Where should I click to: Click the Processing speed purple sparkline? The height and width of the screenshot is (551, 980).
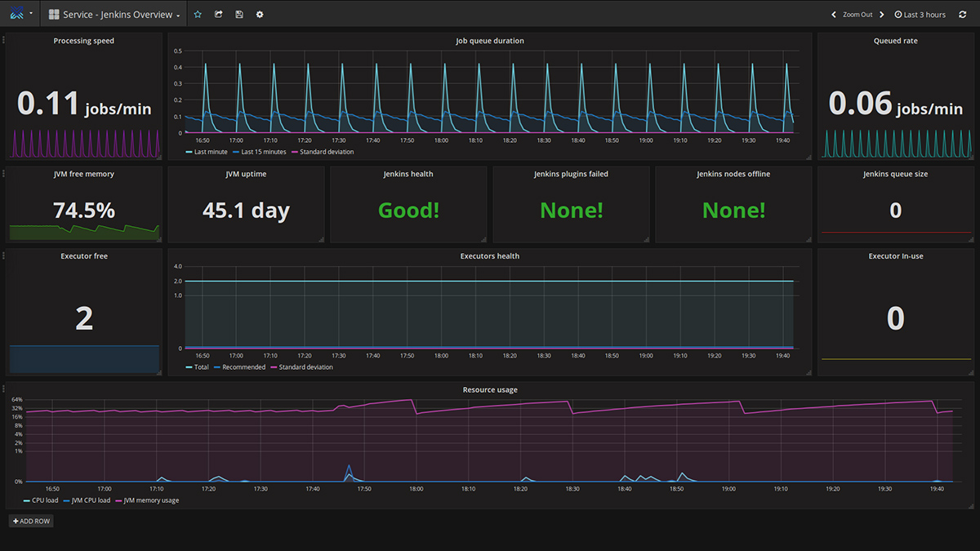[x=84, y=144]
